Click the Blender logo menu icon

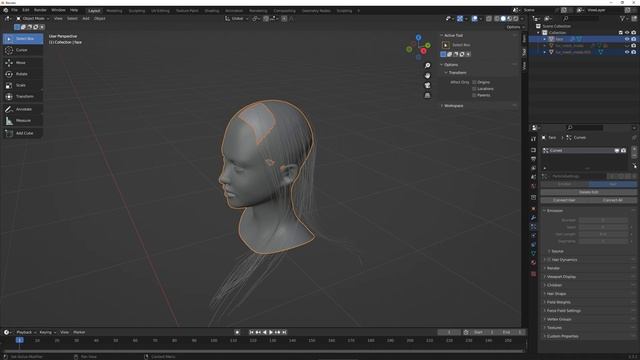(x=5, y=10)
